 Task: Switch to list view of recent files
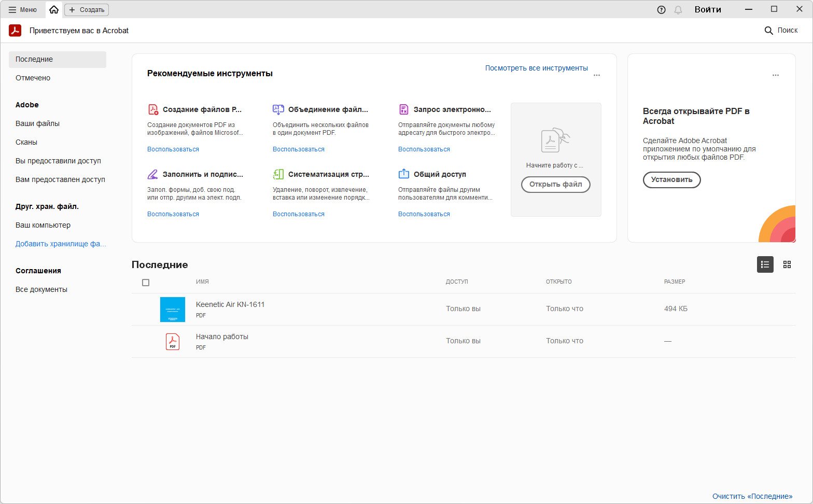pos(765,264)
